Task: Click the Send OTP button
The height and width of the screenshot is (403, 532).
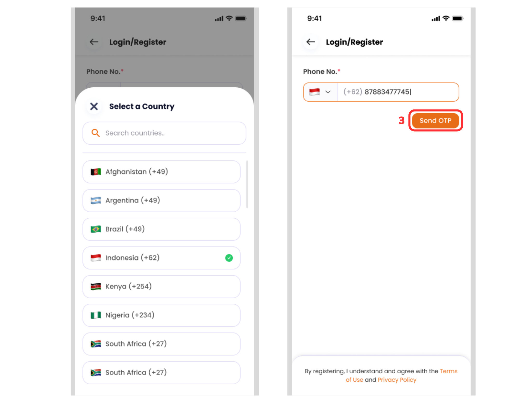Action: 435,121
